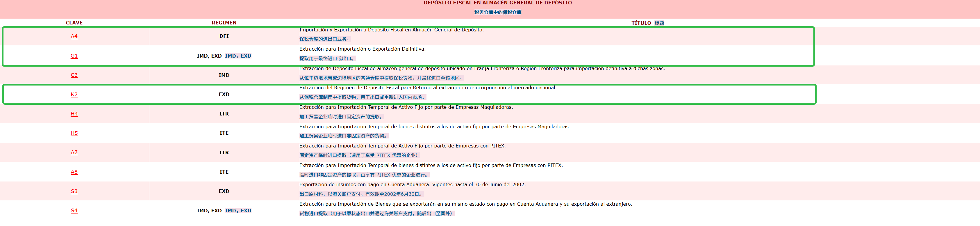Open the C3 clave link
980x226 pixels.
pyautogui.click(x=74, y=75)
